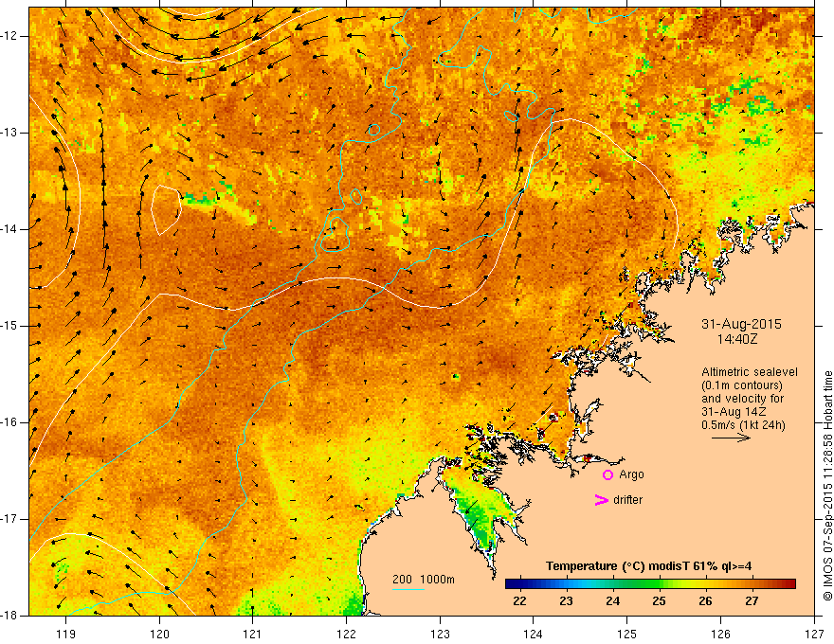The height and width of the screenshot is (644, 834).
Task: Click the 27 tick on the temperature scale
Action: coord(752,601)
